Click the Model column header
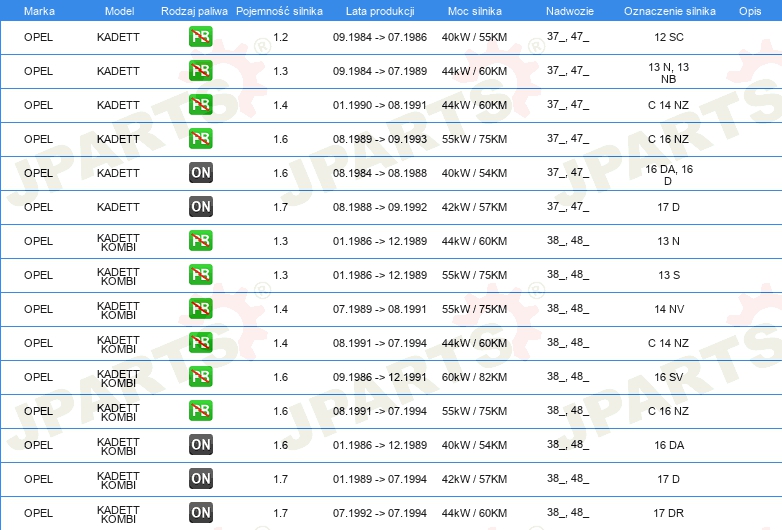This screenshot has width=782, height=530. point(119,11)
